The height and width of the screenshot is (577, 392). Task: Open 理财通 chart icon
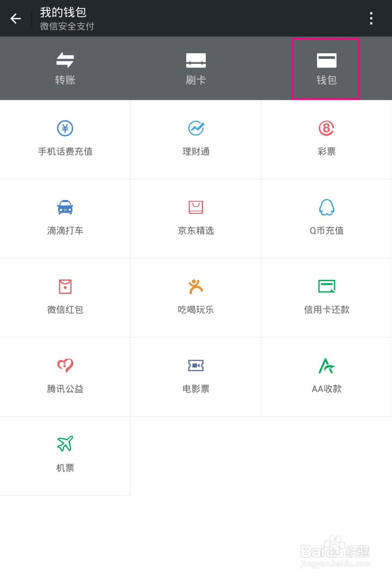tap(196, 128)
